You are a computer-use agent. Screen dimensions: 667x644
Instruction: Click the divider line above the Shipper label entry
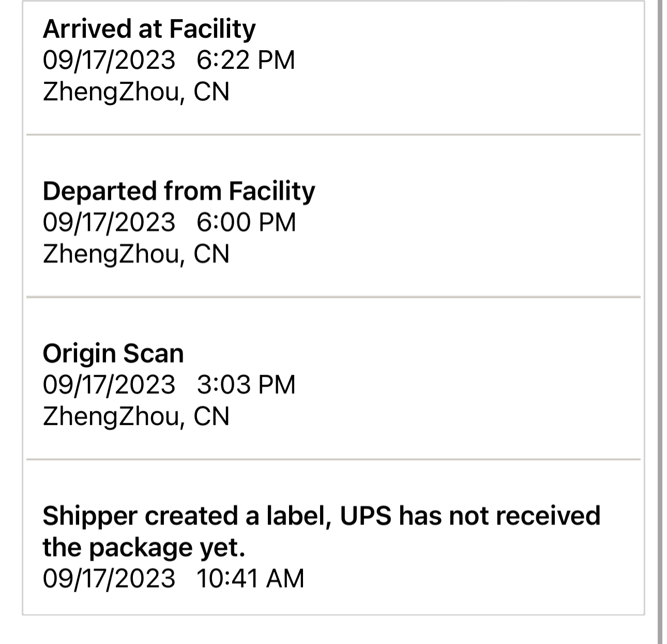[333, 459]
